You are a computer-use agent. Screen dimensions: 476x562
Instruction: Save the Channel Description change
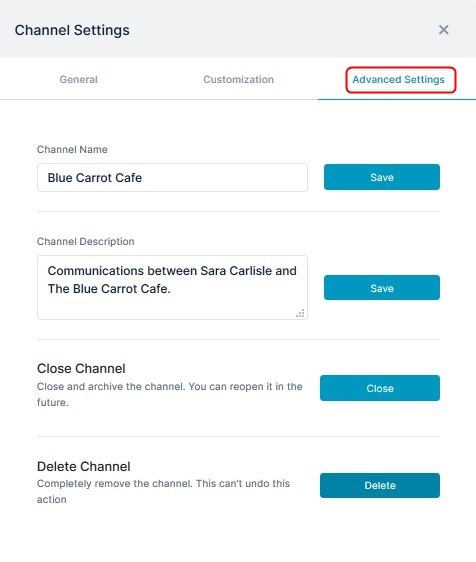[x=382, y=287]
